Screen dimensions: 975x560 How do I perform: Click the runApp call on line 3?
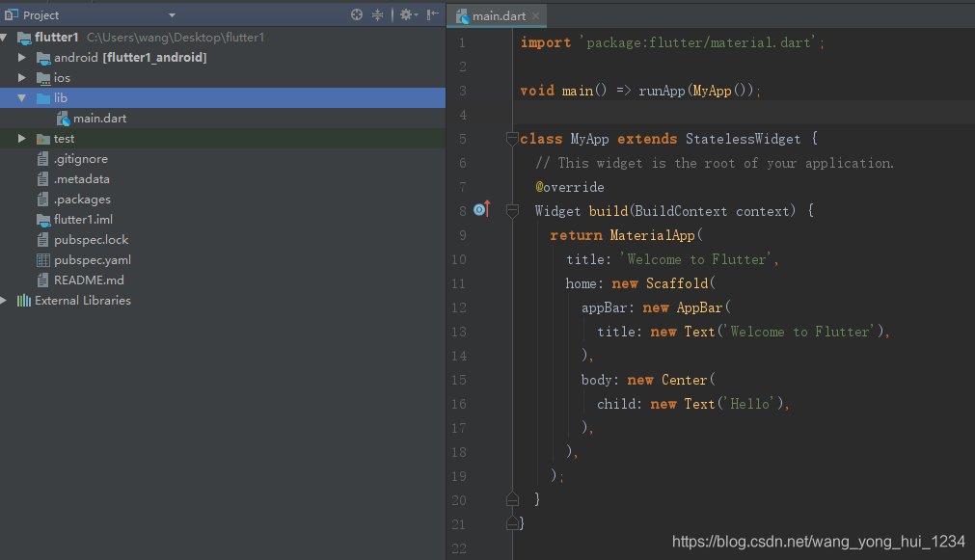(x=662, y=91)
